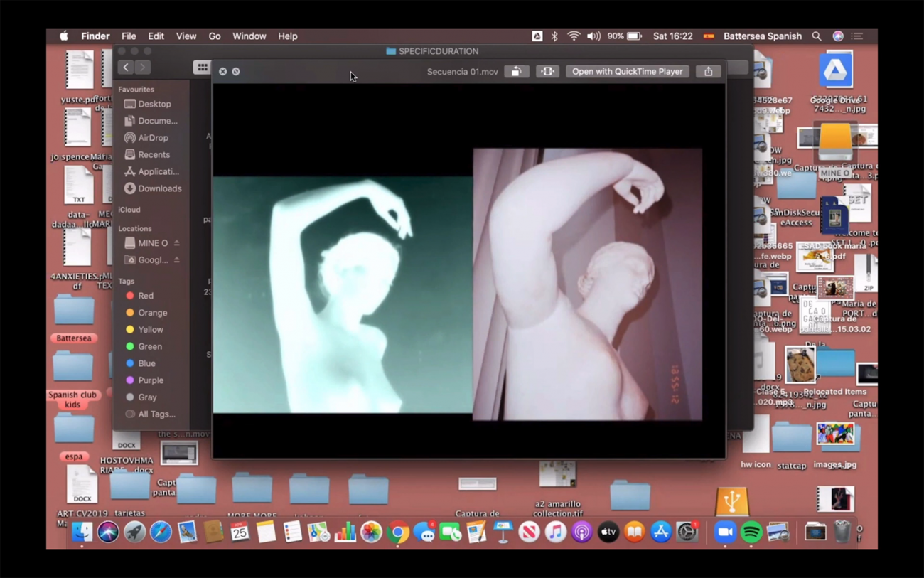The width and height of the screenshot is (924, 578).
Task: Launch Google Chrome from the Dock
Action: coord(398,532)
